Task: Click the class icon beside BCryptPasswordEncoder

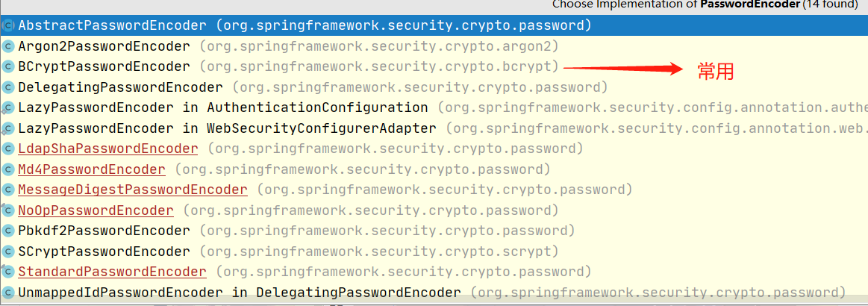Action: tap(8, 67)
